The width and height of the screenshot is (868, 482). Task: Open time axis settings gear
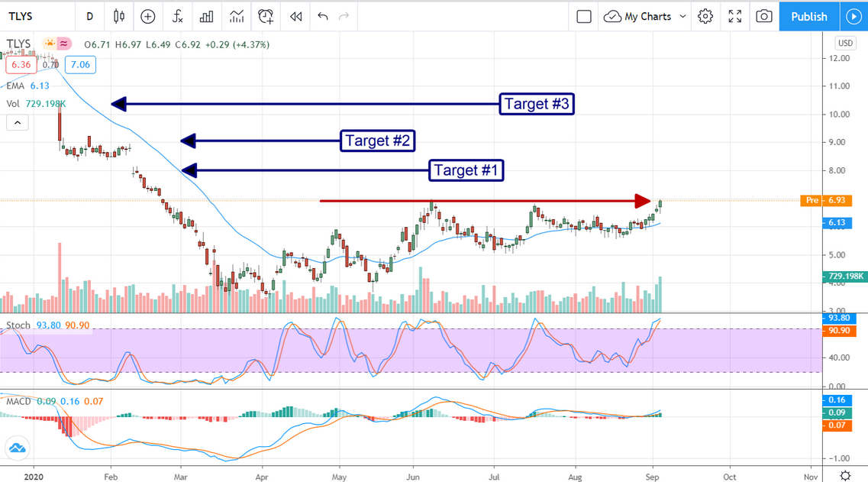click(x=845, y=475)
